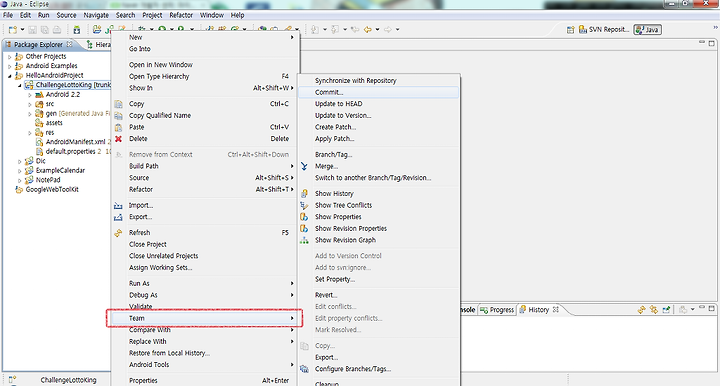This screenshot has height=386, width=720.
Task: Click the Show Properties icon
Action: pos(304,217)
